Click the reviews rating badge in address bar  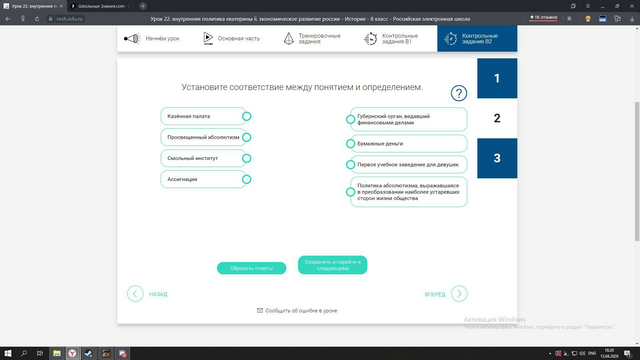click(x=543, y=18)
